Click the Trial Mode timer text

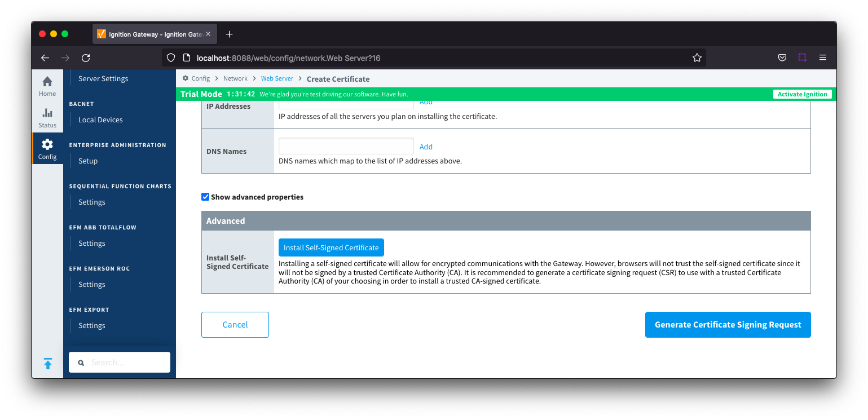point(241,94)
